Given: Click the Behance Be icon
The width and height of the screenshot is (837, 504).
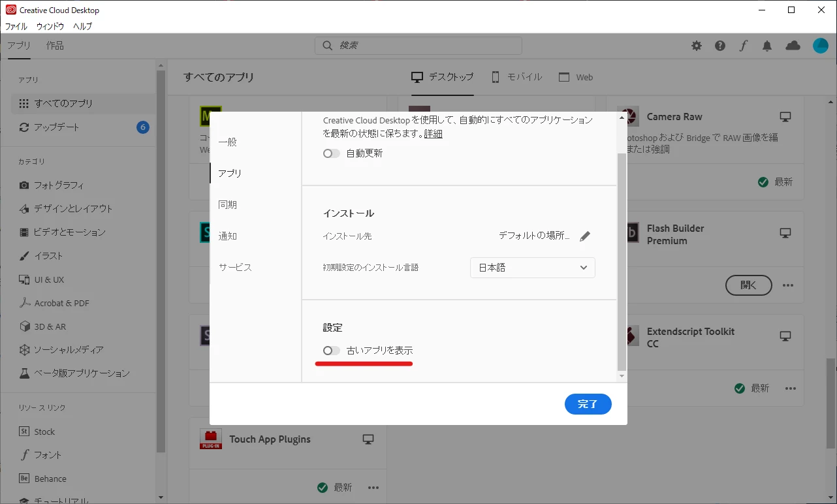Looking at the screenshot, I should point(24,479).
